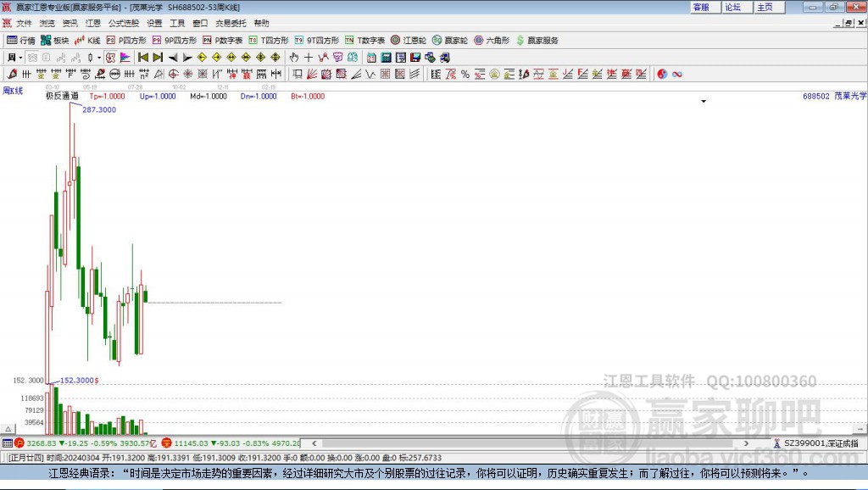
Task: Move chart right with black arrow
Action: (x=187, y=58)
